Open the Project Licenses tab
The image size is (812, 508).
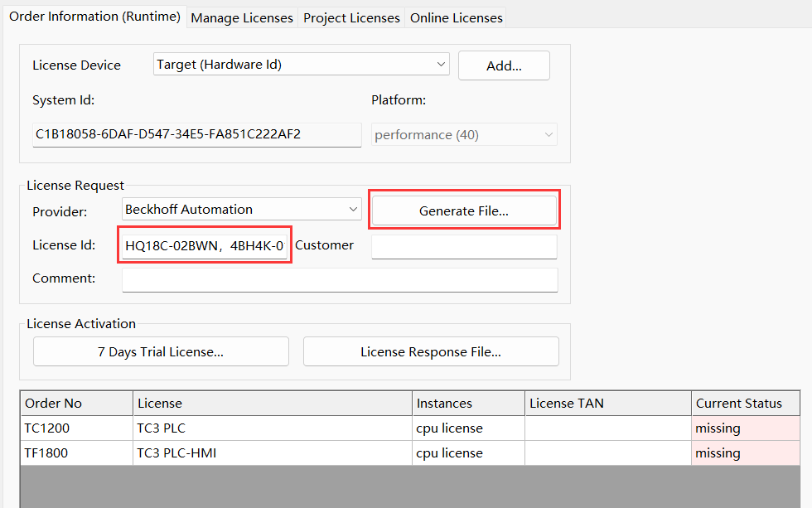point(351,17)
